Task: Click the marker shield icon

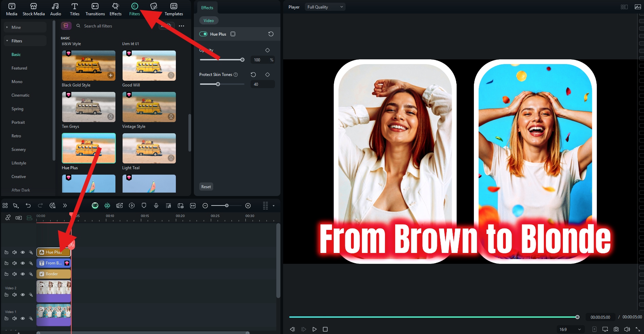Action: [x=144, y=205]
